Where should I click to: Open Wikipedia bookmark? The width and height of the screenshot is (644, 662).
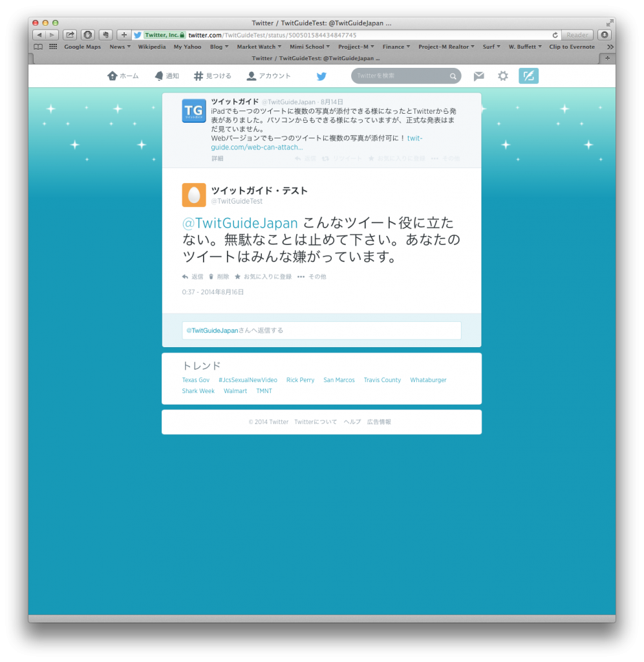coord(151,47)
